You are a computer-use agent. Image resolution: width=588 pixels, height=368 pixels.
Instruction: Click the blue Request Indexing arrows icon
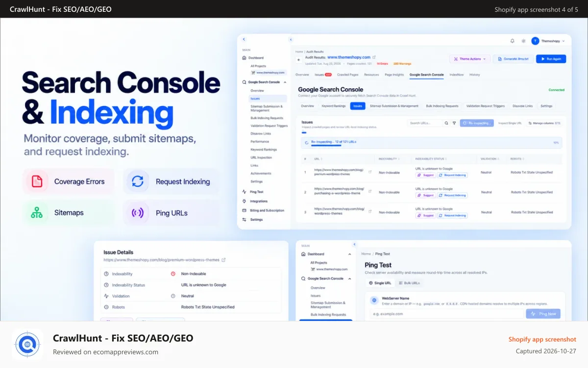pos(138,182)
